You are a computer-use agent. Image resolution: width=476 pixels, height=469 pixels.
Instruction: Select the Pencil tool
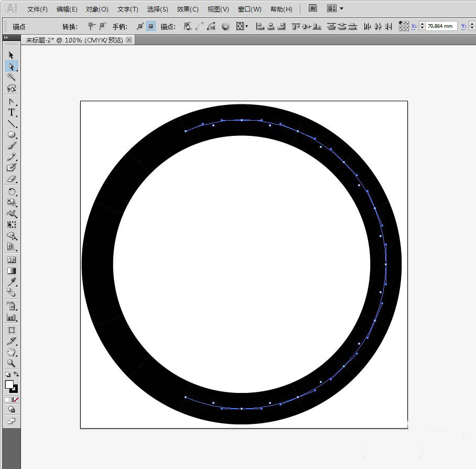coord(11,157)
